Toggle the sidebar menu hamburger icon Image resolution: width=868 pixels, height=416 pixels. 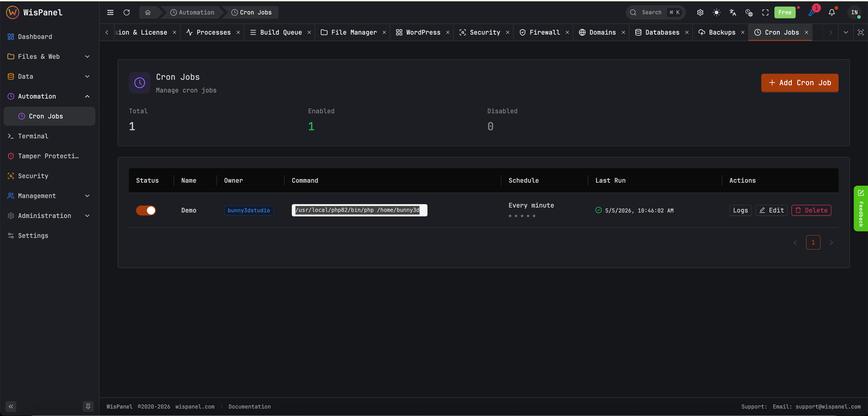coord(110,12)
